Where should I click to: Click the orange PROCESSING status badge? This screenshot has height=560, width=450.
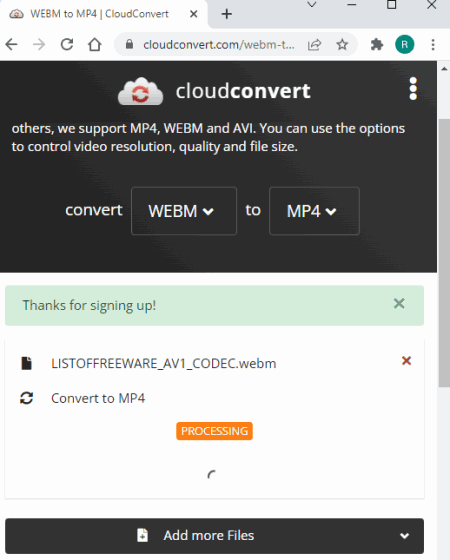pos(214,431)
